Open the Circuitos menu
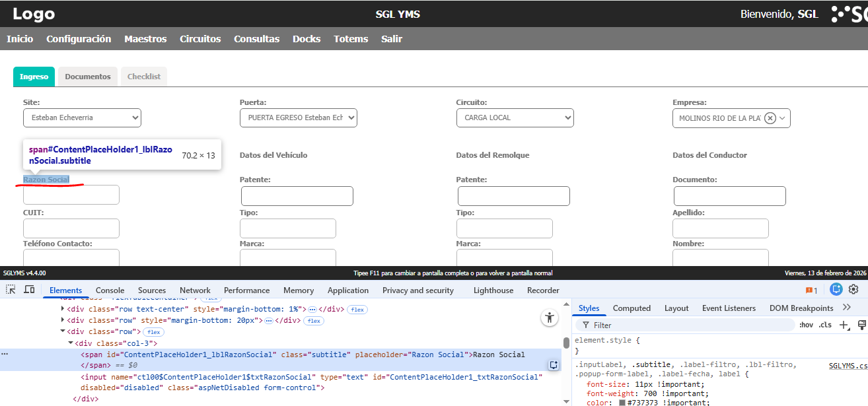The width and height of the screenshot is (868, 406). (x=200, y=39)
